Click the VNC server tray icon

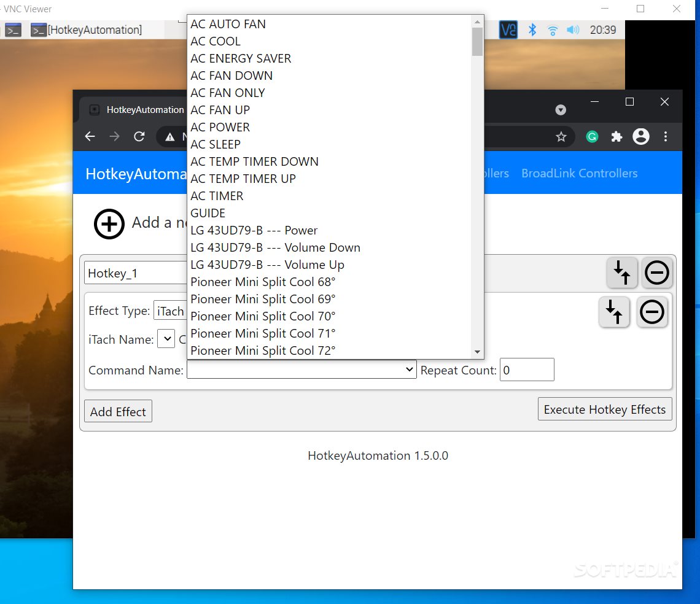pos(508,30)
